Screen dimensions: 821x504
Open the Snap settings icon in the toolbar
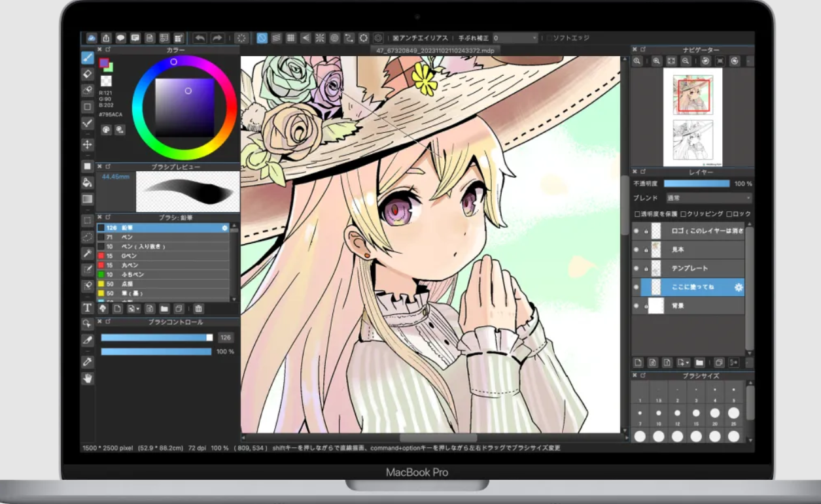(x=377, y=37)
